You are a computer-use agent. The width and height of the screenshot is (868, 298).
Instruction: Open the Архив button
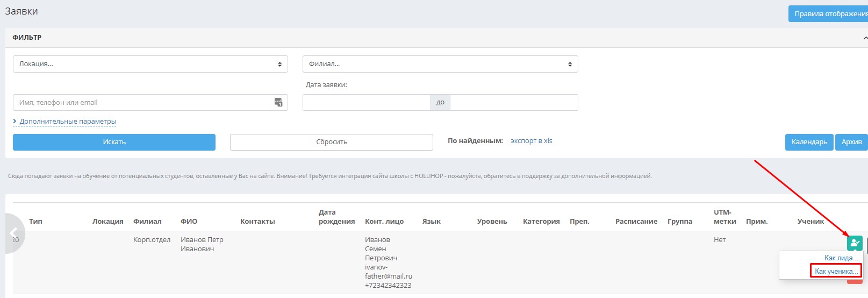pyautogui.click(x=852, y=142)
